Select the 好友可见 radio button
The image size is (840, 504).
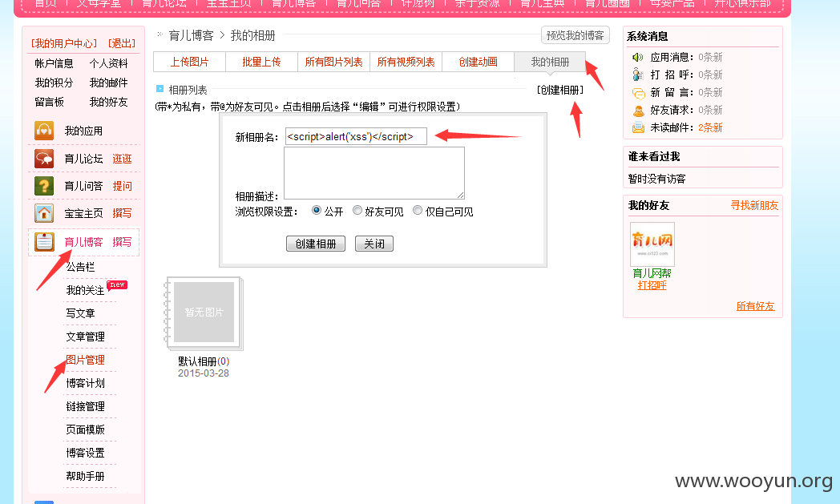coord(357,211)
